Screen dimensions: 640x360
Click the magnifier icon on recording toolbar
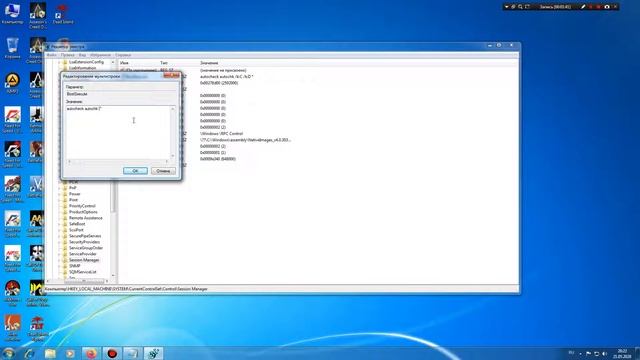[x=520, y=7]
